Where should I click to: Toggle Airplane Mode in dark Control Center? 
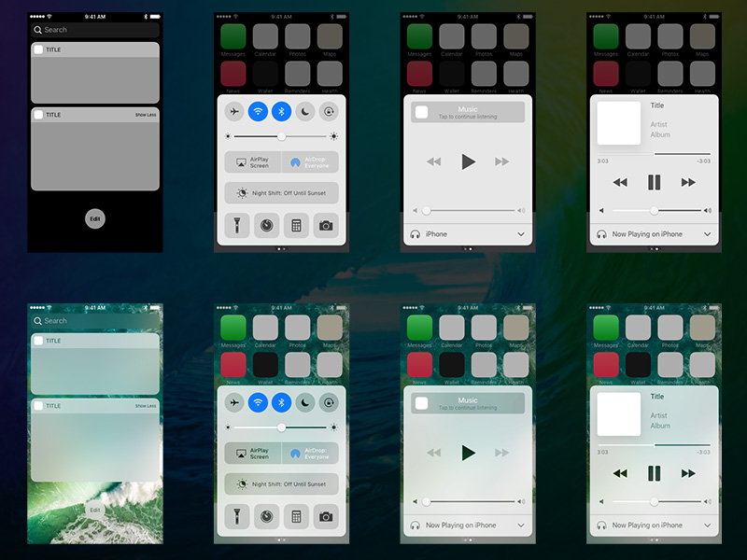coord(234,111)
